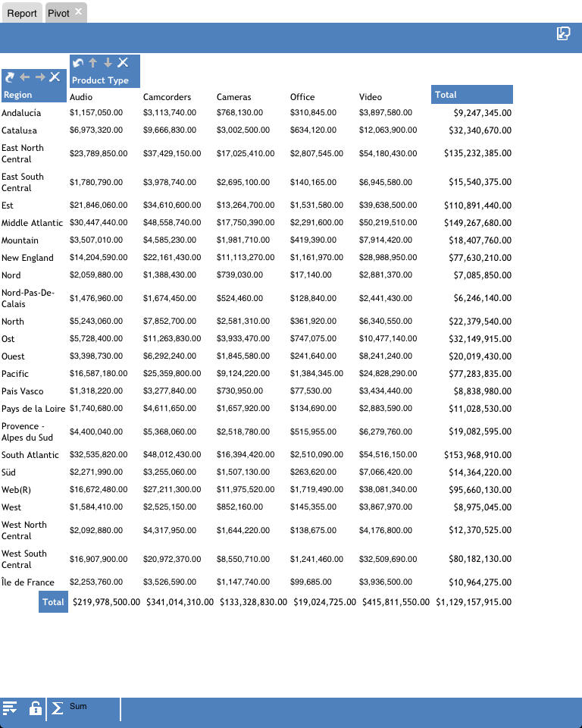Select the Île de France row label
The width and height of the screenshot is (582, 728).
28,582
